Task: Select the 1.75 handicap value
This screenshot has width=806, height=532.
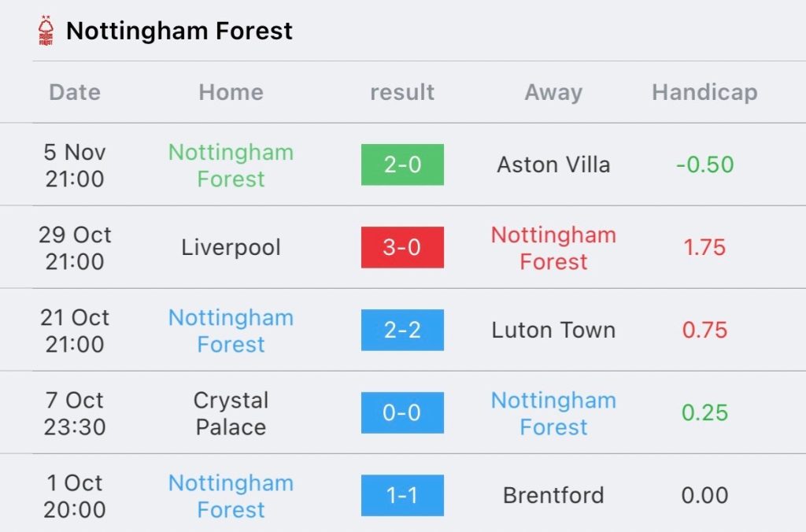Action: (704, 248)
